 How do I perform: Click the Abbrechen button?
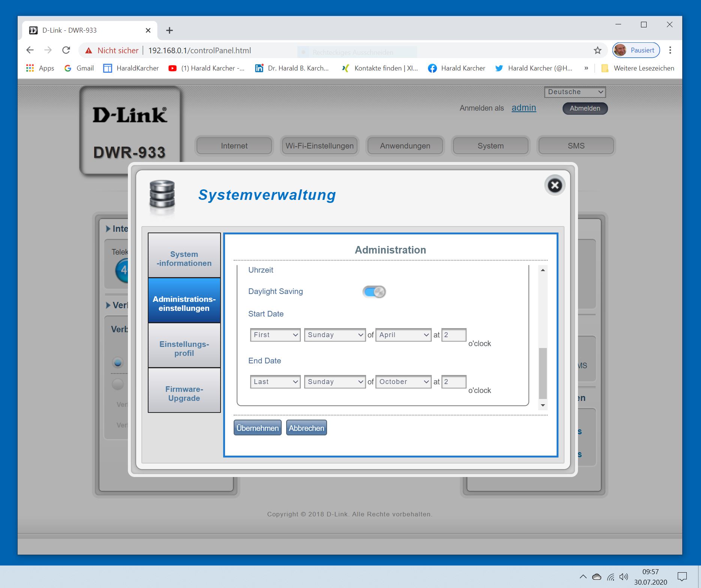306,428
